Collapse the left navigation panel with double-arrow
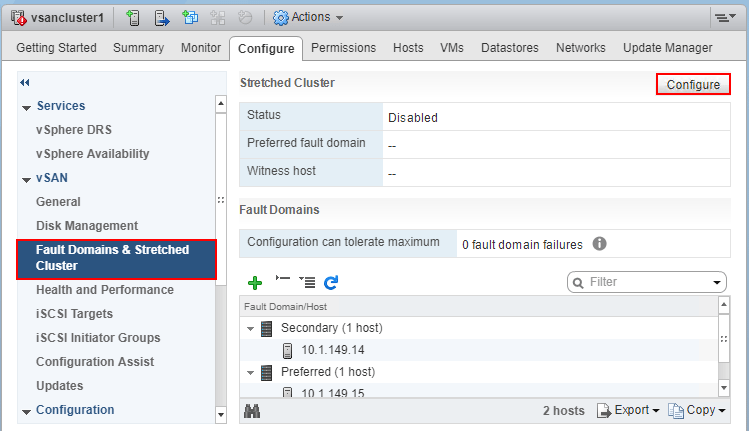 click(x=25, y=82)
